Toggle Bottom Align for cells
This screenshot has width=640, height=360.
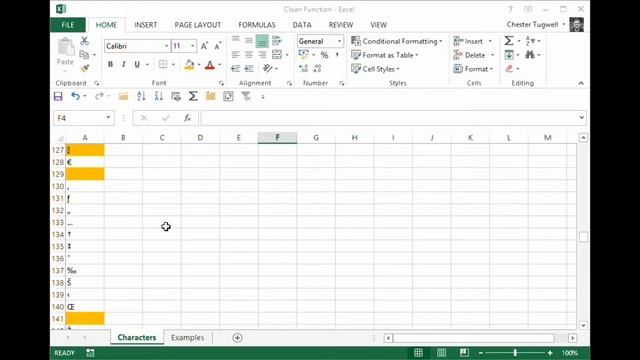click(x=262, y=41)
